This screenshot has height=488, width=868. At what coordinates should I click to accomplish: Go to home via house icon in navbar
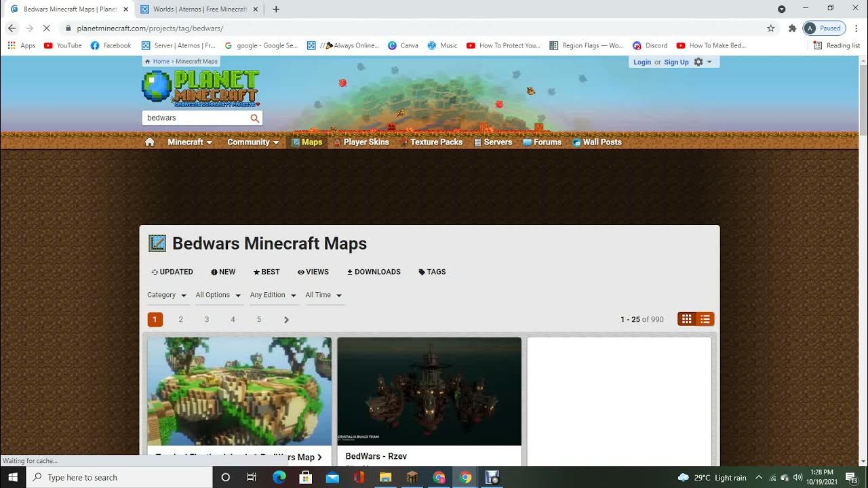pyautogui.click(x=150, y=142)
